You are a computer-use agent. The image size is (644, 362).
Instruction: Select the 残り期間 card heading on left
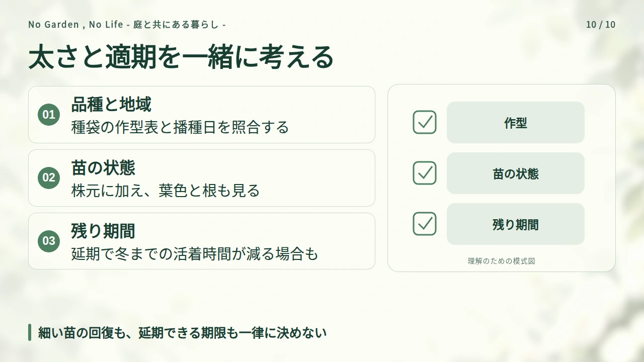(x=103, y=231)
